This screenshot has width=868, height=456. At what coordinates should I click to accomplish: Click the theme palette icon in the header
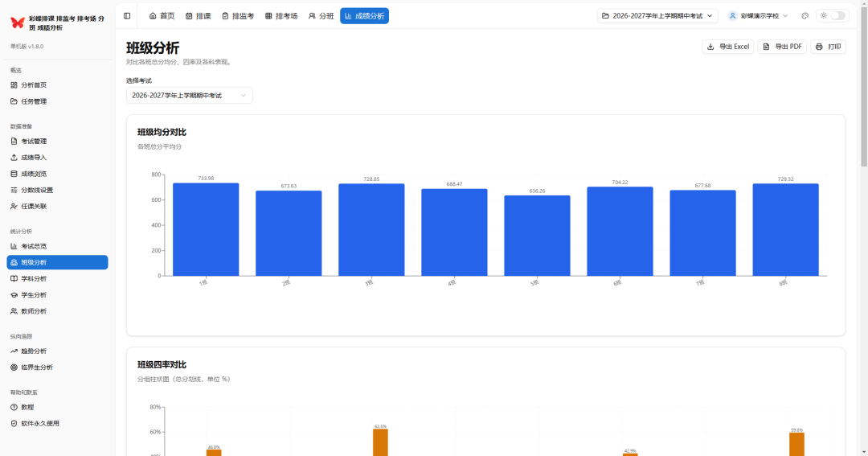[805, 16]
